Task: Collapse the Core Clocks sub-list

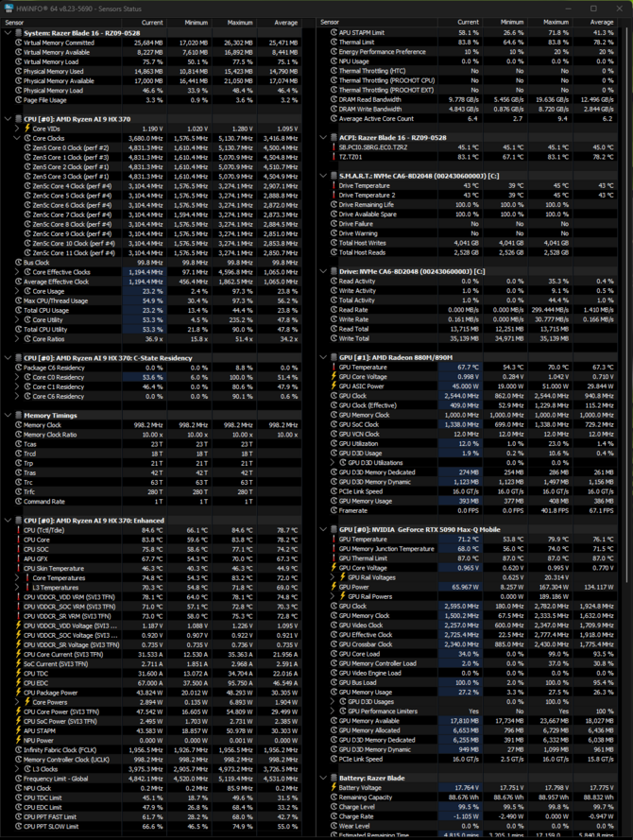Action: tap(17, 138)
